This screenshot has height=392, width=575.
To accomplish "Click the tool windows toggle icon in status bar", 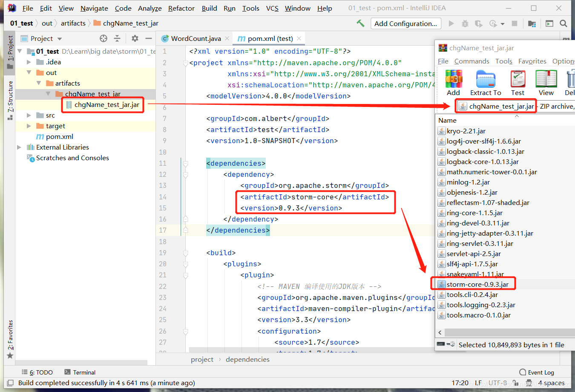I will [x=10, y=383].
